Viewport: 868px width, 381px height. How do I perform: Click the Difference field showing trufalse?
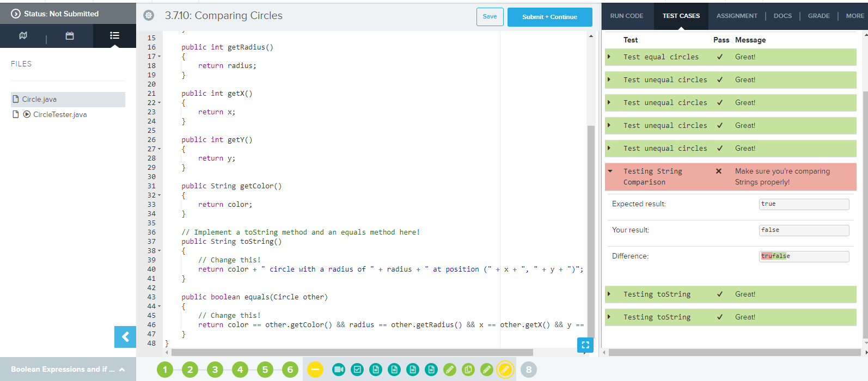(804, 256)
